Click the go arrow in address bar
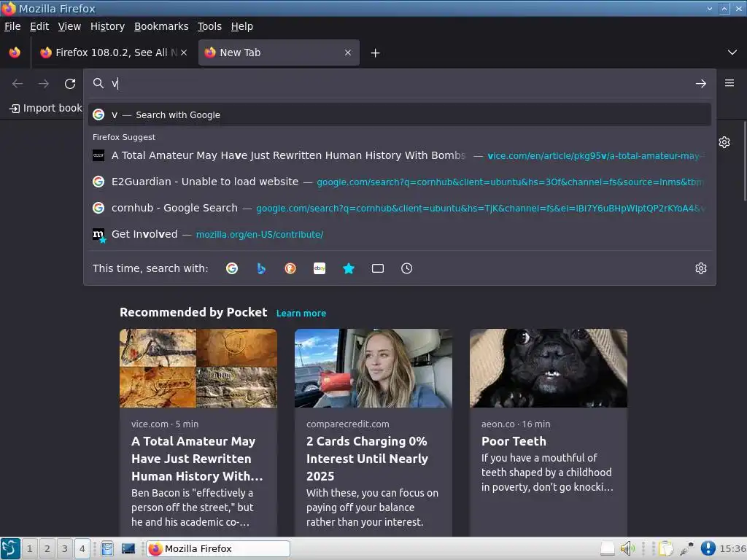Viewport: 747px width, 560px height. tap(701, 84)
